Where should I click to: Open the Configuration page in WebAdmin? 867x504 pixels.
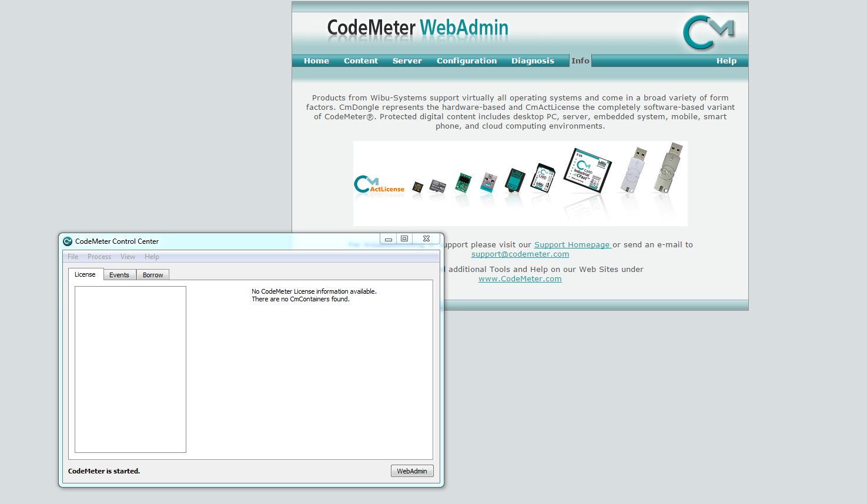click(x=467, y=61)
